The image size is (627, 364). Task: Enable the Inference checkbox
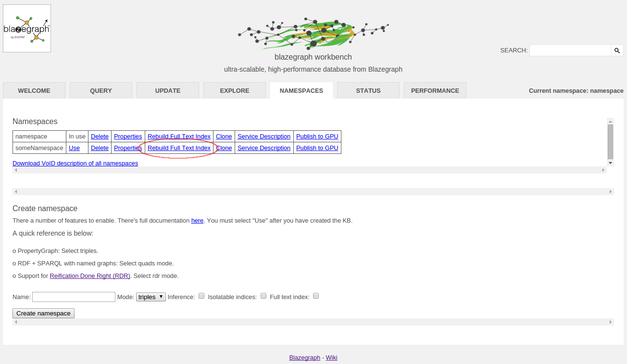(x=201, y=296)
